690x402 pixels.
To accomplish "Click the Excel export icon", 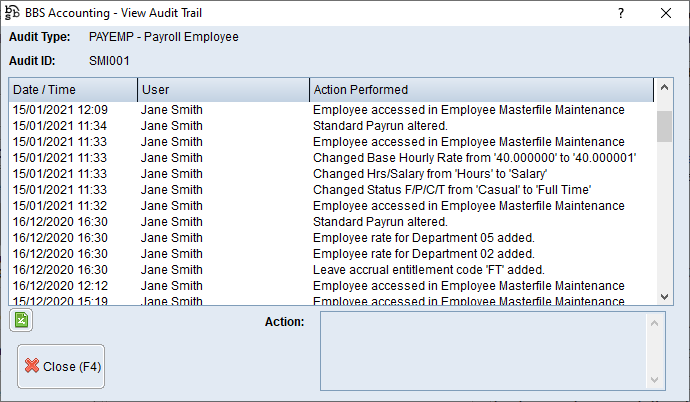I will point(20,321).
